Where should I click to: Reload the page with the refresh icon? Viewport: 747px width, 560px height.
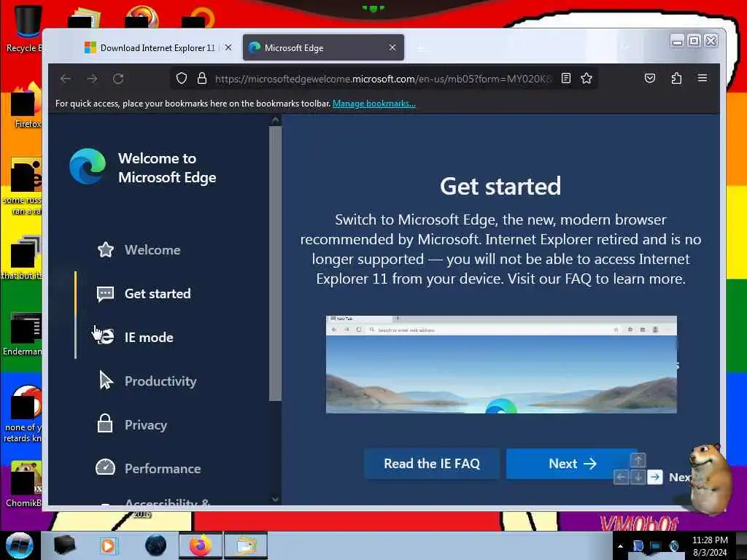click(118, 79)
